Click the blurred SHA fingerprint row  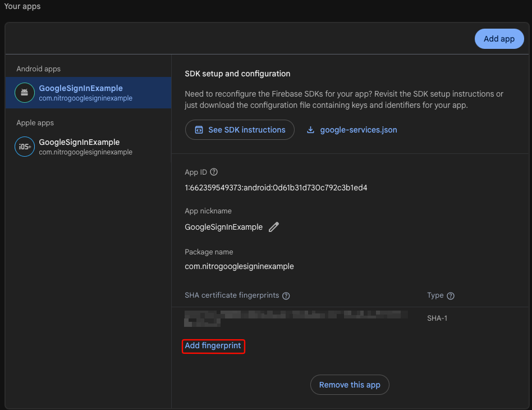click(296, 318)
